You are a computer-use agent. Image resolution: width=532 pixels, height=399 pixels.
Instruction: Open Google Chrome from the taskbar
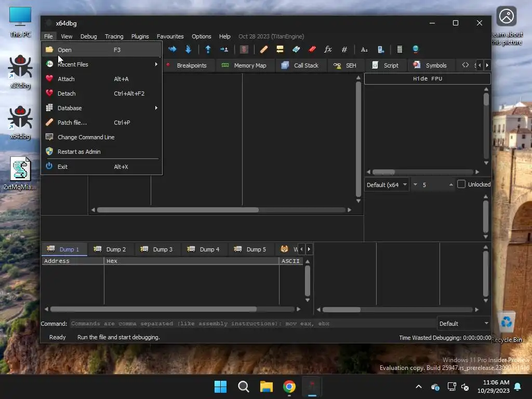pyautogui.click(x=289, y=387)
